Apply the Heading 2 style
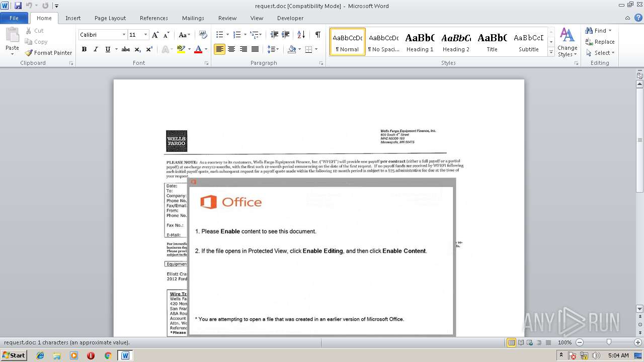Viewport: 644px width, 362px height. click(x=456, y=42)
